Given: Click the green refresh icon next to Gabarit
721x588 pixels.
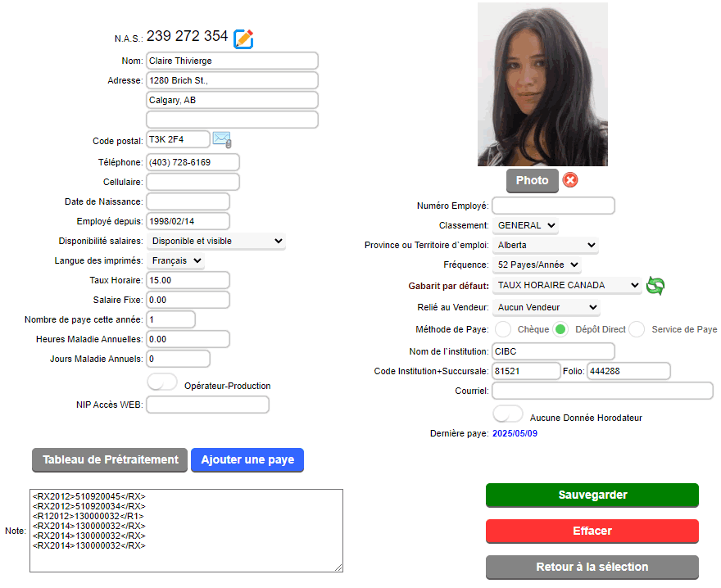Looking at the screenshot, I should click(655, 286).
